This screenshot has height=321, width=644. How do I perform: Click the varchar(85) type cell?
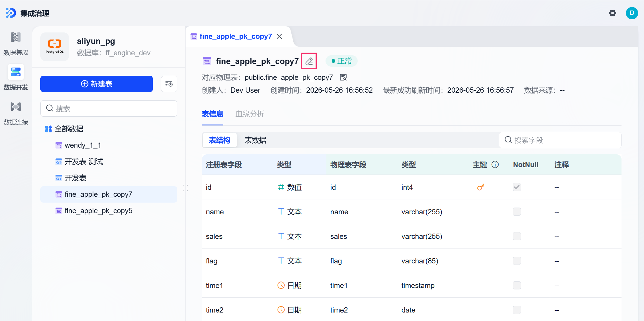click(x=420, y=261)
